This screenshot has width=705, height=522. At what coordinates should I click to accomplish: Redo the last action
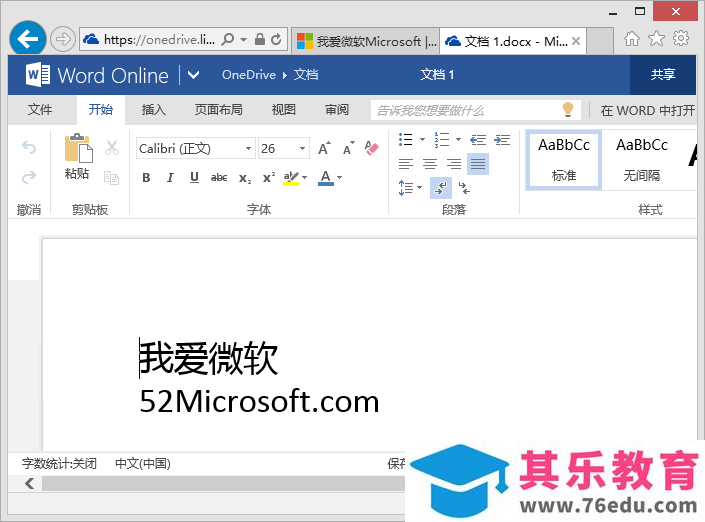[29, 177]
